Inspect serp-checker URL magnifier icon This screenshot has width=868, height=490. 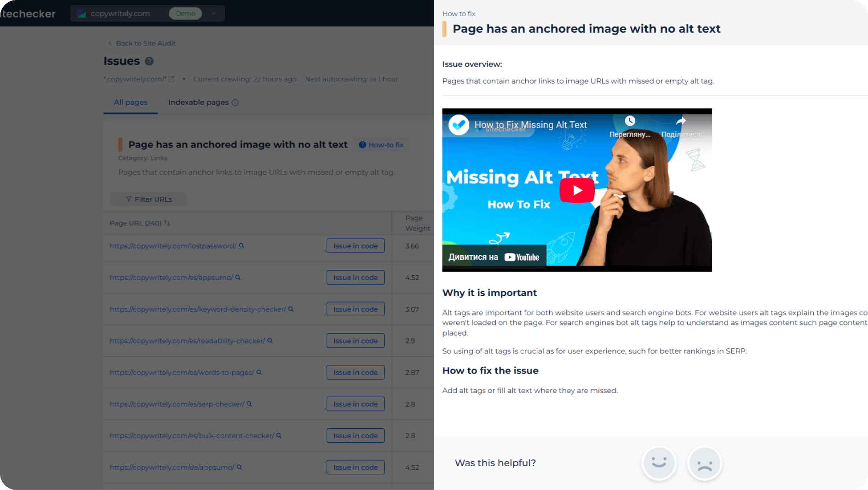tap(249, 404)
